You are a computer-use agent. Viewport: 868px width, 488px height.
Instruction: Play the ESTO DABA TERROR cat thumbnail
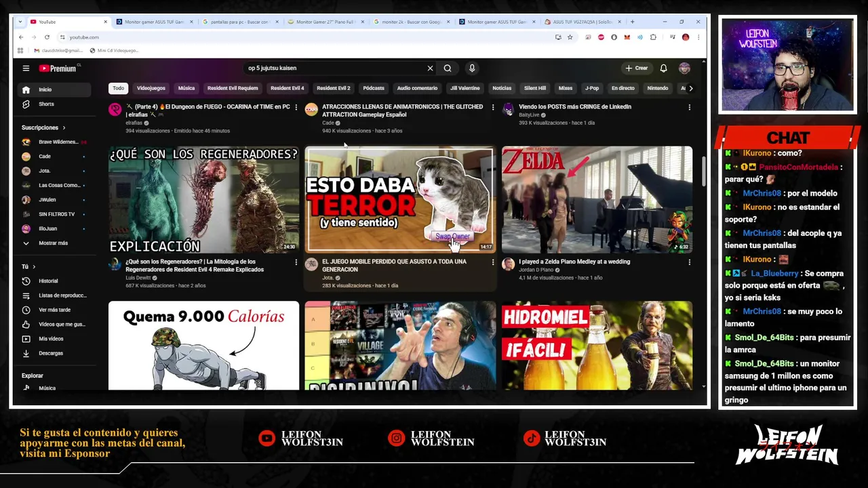(400, 200)
